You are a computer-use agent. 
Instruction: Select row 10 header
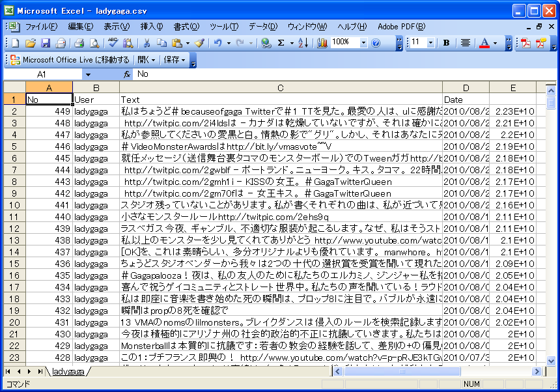(14, 205)
